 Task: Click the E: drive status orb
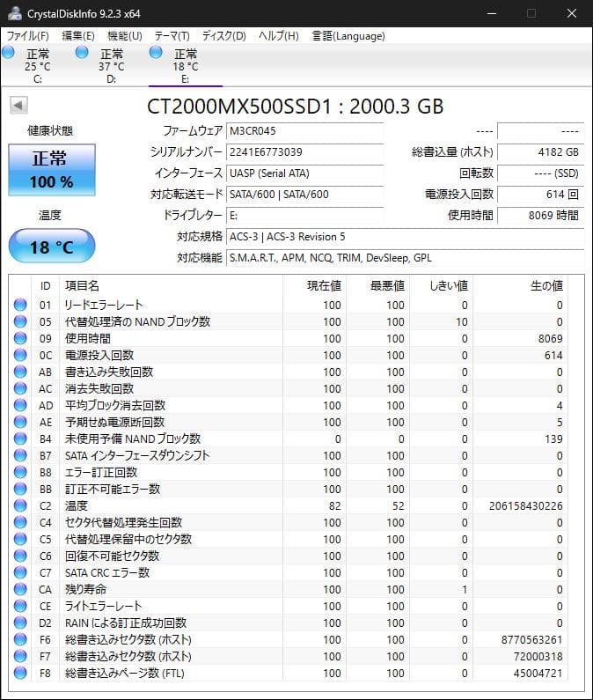click(x=155, y=53)
